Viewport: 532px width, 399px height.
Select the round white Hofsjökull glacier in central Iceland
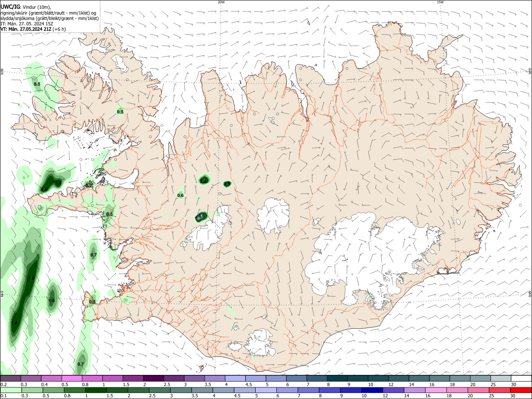click(273, 215)
